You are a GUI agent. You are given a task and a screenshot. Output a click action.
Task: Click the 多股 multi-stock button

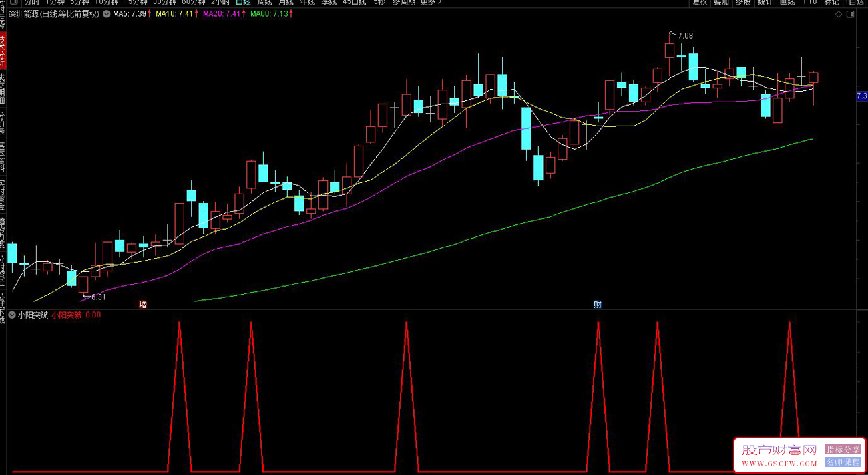[743, 2]
